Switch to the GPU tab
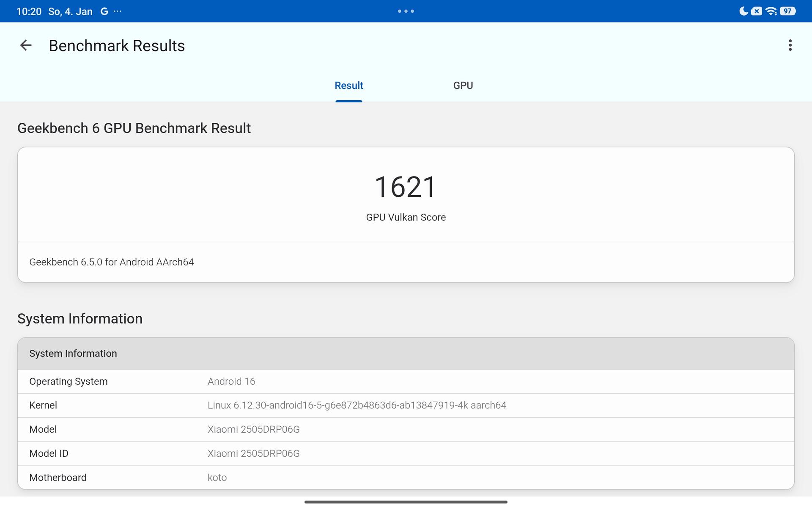The image size is (812, 508). tap(463, 86)
